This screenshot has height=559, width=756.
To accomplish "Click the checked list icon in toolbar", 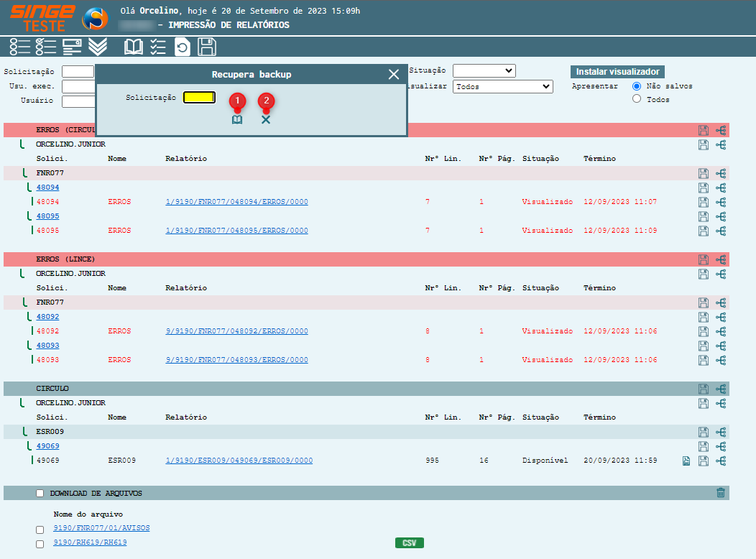I will [46, 47].
